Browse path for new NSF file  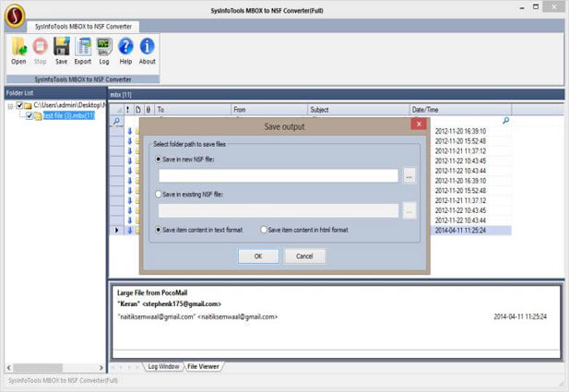click(x=409, y=176)
